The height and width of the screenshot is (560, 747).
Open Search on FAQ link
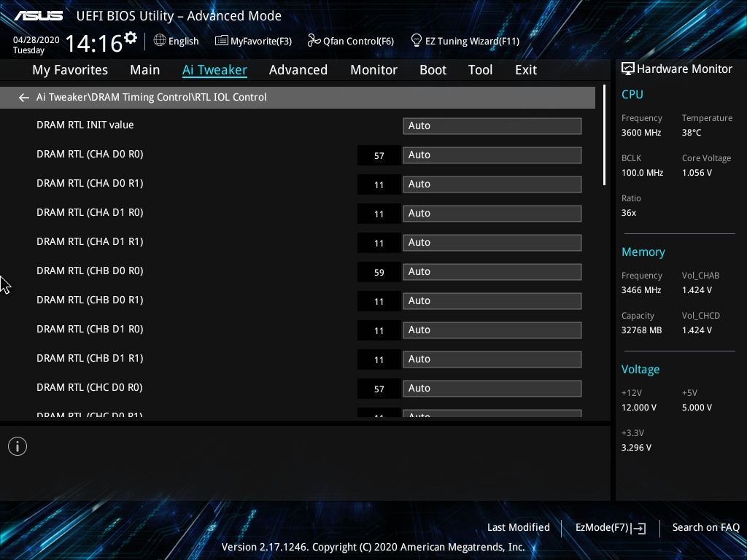click(705, 527)
